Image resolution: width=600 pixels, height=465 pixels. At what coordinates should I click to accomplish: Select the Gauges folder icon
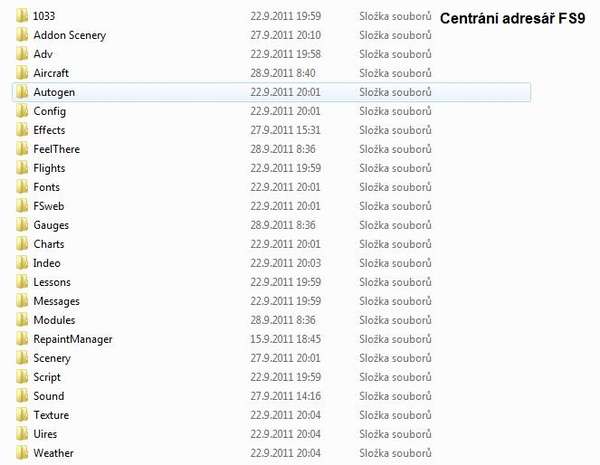(x=22, y=225)
